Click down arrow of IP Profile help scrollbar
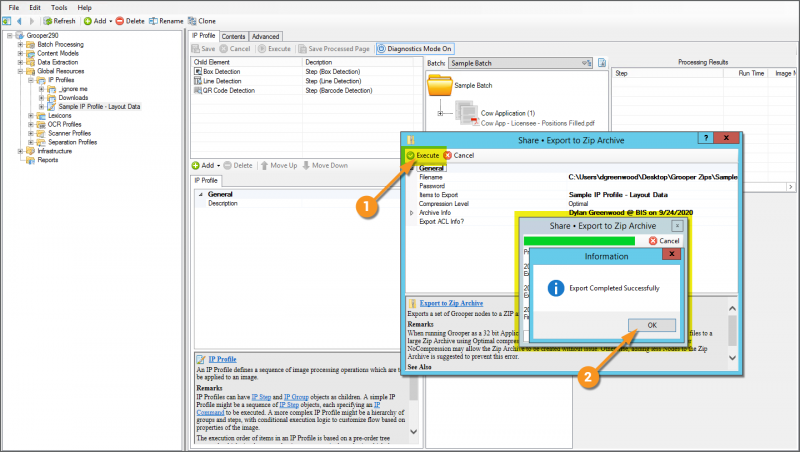The image size is (800, 452). [413, 432]
